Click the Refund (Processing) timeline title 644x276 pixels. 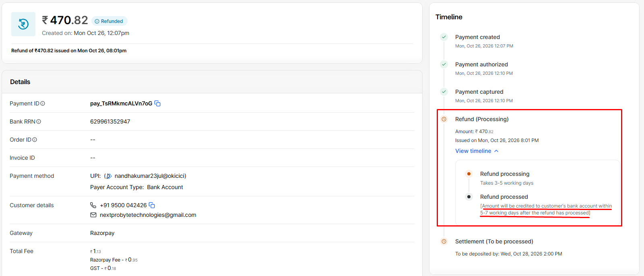pos(482,119)
